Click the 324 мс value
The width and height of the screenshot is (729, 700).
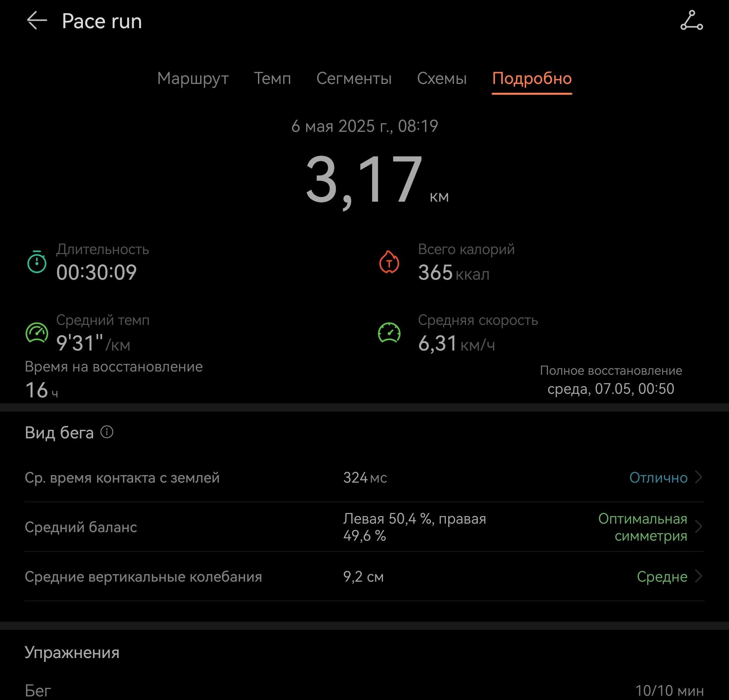click(365, 478)
